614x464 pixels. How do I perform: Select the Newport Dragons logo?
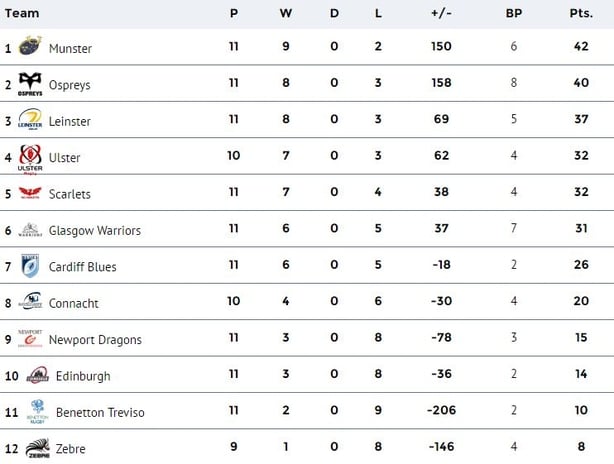[x=30, y=338]
